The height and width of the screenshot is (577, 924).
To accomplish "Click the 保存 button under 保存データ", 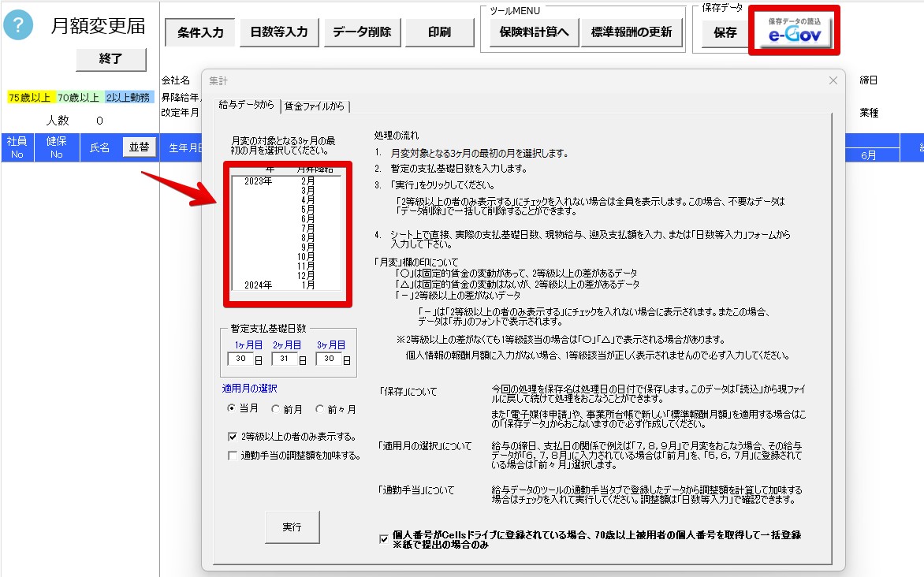I will click(725, 32).
